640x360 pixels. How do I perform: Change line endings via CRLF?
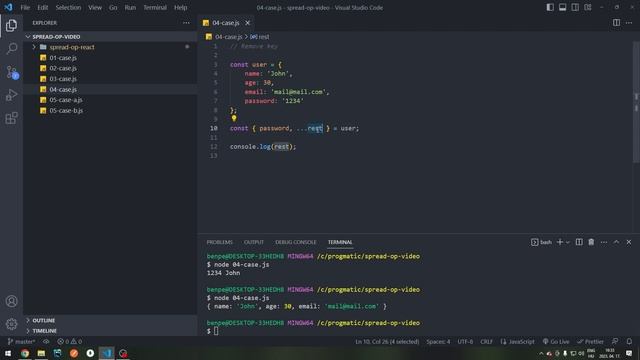coord(486,342)
